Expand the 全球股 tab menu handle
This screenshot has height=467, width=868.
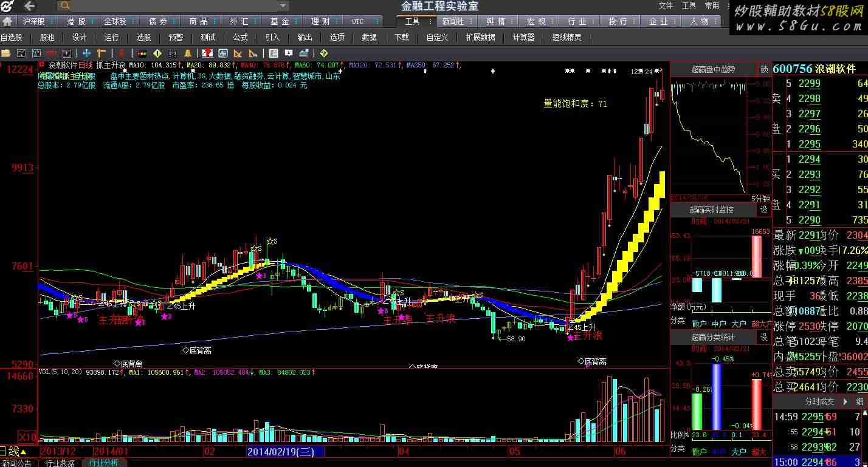(133, 21)
